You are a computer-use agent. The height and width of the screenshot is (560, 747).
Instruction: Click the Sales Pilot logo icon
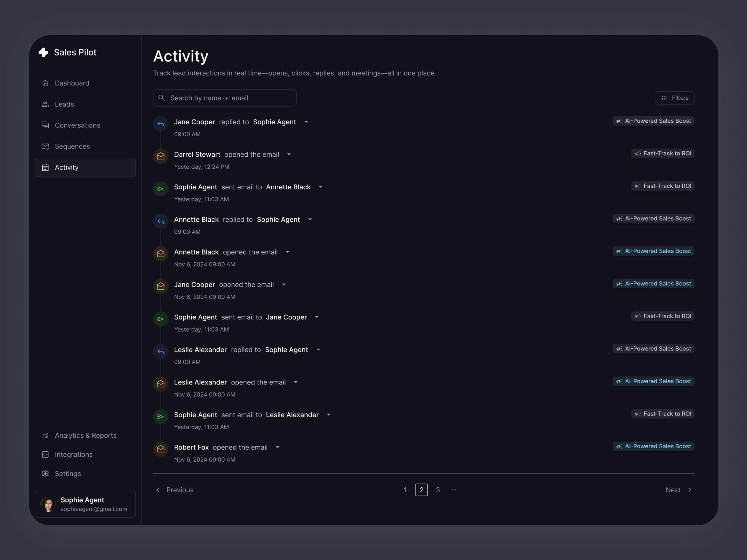click(x=44, y=52)
